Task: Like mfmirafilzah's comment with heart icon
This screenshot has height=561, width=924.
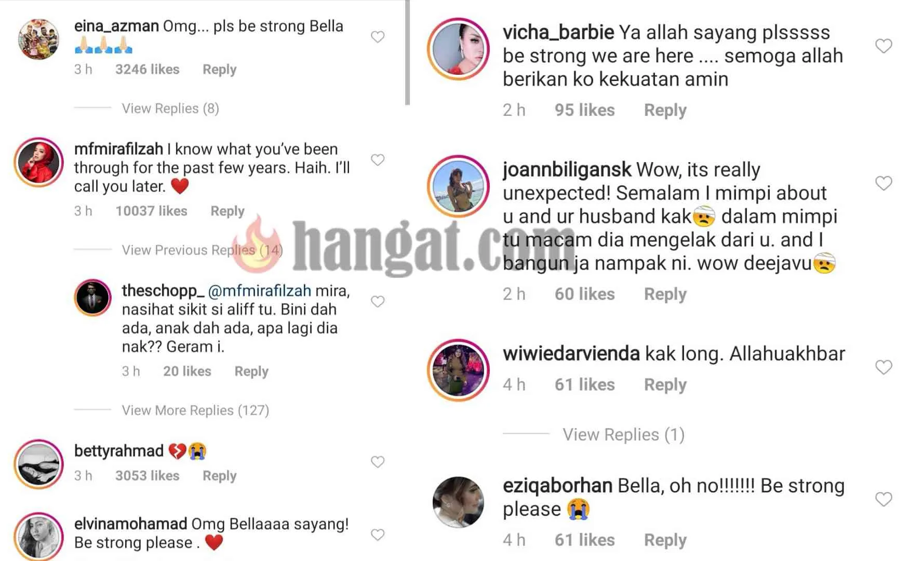Action: pos(378,160)
